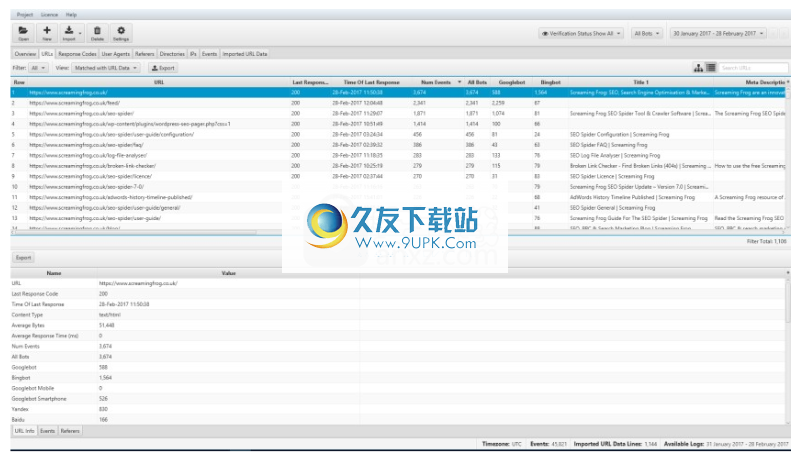Click the plus column picker in URL table header
This screenshot has width=791, height=453.
[788, 82]
